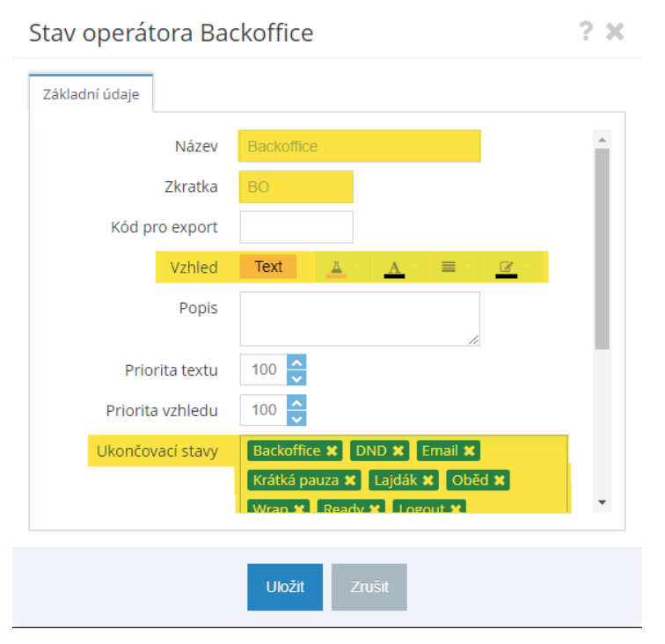Click the help question mark icon
665x644 pixels.
(586, 33)
